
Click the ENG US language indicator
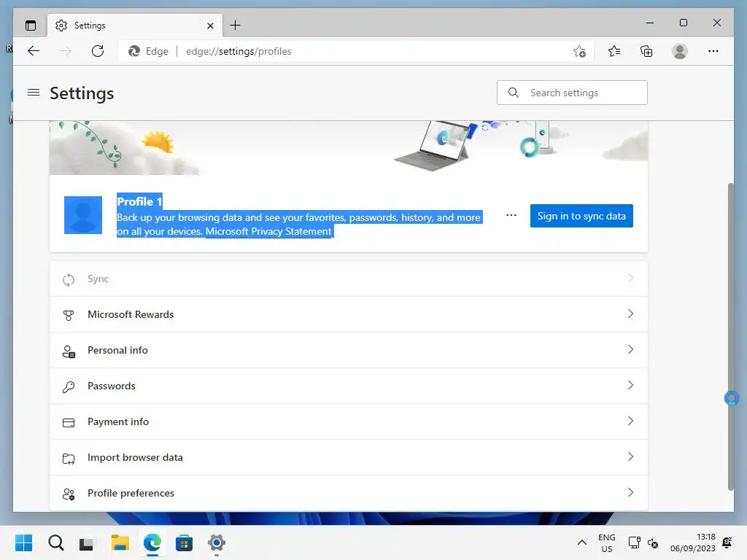606,542
